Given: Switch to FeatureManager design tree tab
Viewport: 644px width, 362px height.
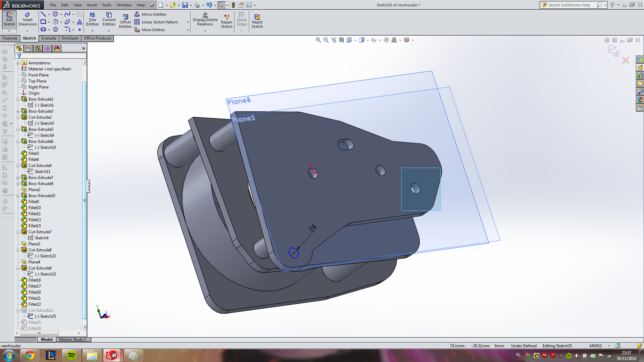Looking at the screenshot, I should (x=19, y=49).
